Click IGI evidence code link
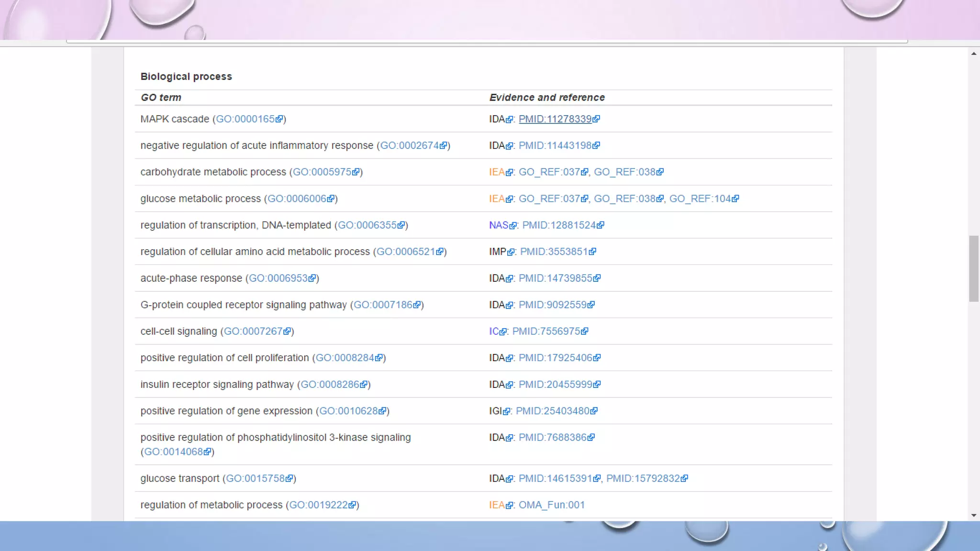The height and width of the screenshot is (551, 980). [x=495, y=411]
